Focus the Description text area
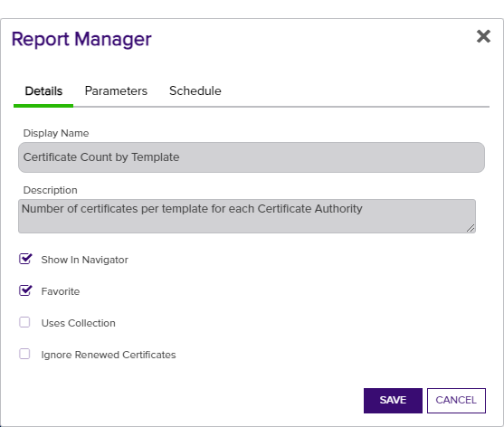504x427 pixels. 247,216
